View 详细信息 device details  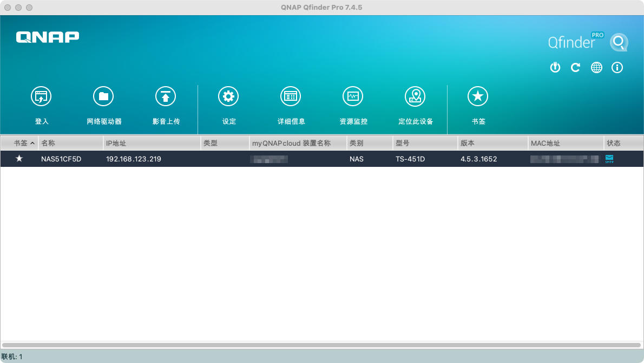pyautogui.click(x=291, y=96)
